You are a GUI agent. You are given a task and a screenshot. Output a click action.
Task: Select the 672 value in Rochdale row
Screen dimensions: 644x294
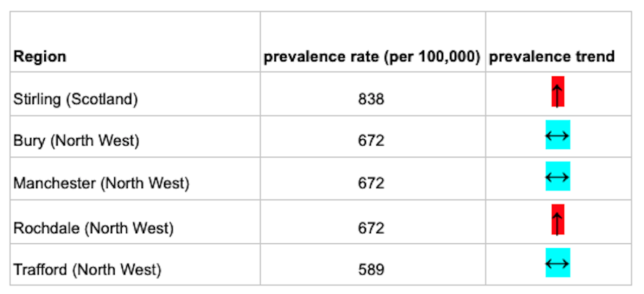click(371, 228)
